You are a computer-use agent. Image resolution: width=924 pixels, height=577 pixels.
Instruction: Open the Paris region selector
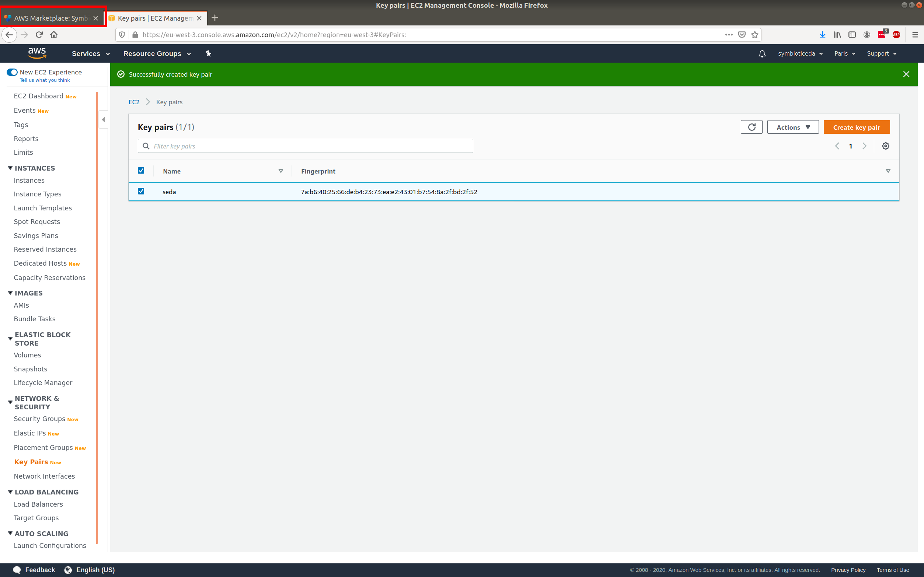point(845,54)
